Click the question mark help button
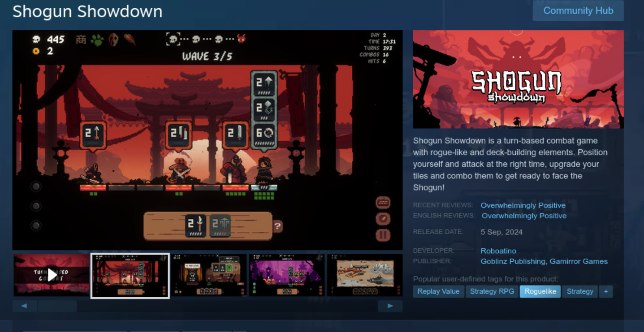This screenshot has height=332, width=644. click(278, 226)
